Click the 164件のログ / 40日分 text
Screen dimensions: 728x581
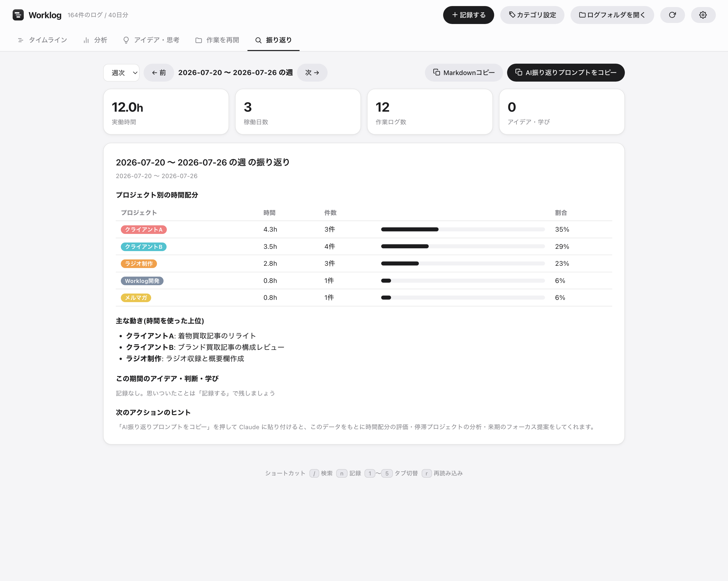98,15
